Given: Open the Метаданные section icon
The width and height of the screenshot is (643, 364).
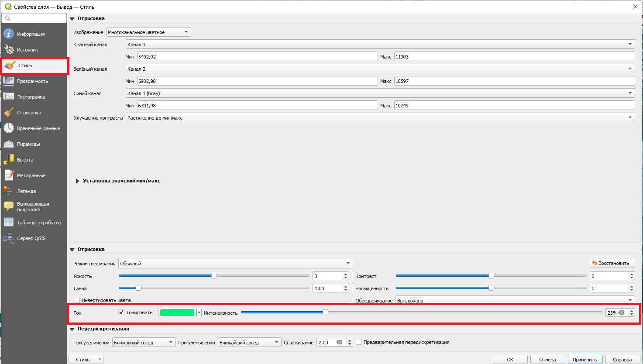Looking at the screenshot, I should click(9, 175).
